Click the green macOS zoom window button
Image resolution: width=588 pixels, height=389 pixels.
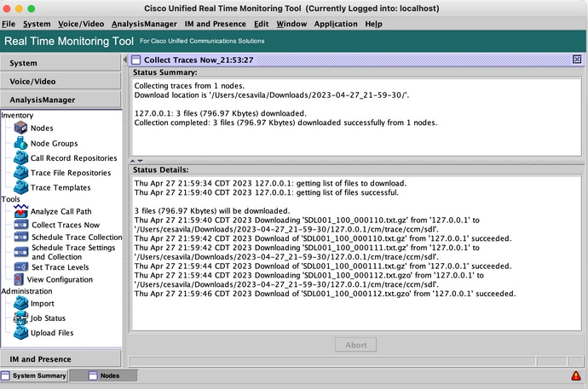coord(32,9)
